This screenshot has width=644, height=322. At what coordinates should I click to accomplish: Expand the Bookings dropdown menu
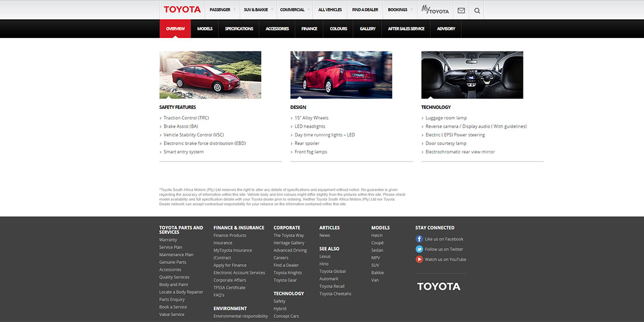[x=400, y=10]
